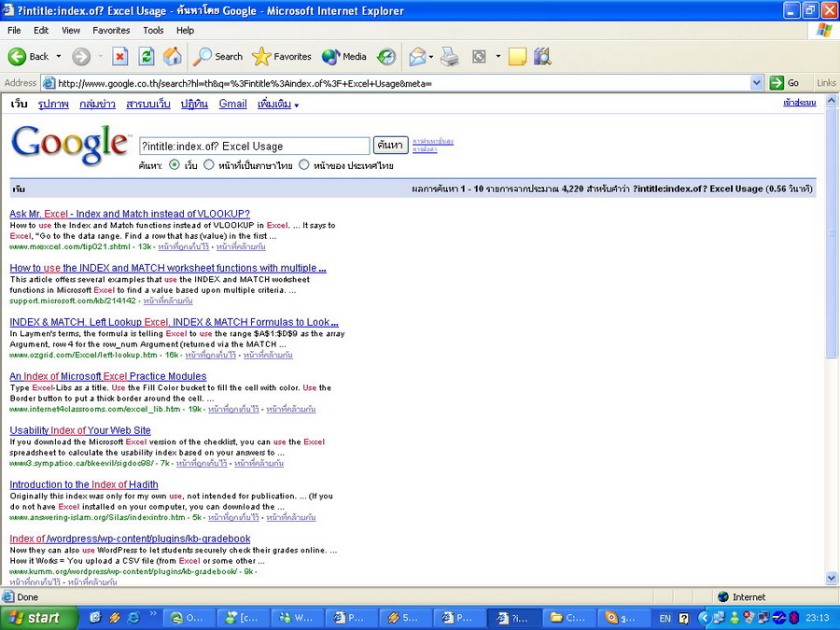Viewport: 840px width, 630px height.
Task: Open the กลุ่มข่าว (Groups) link
Action: tap(97, 104)
